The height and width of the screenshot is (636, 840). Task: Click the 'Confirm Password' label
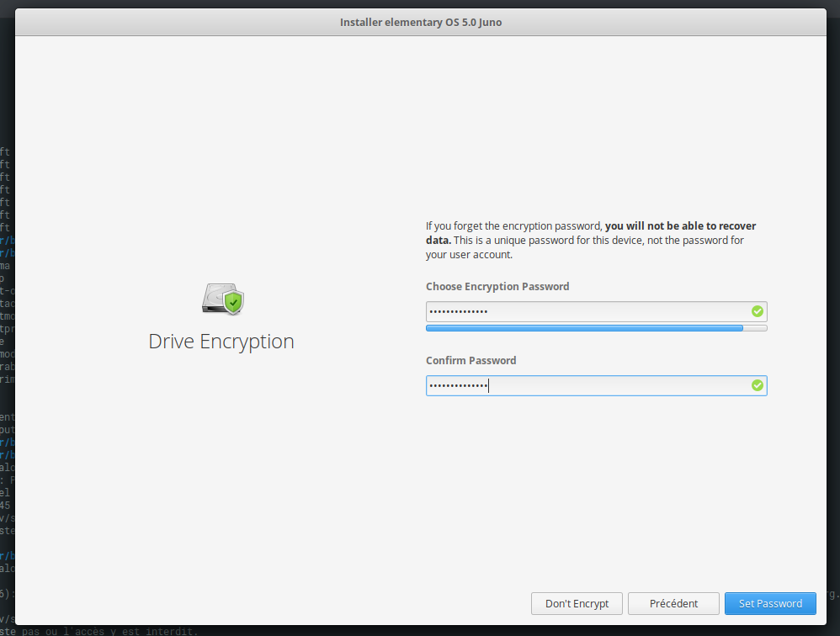click(471, 360)
